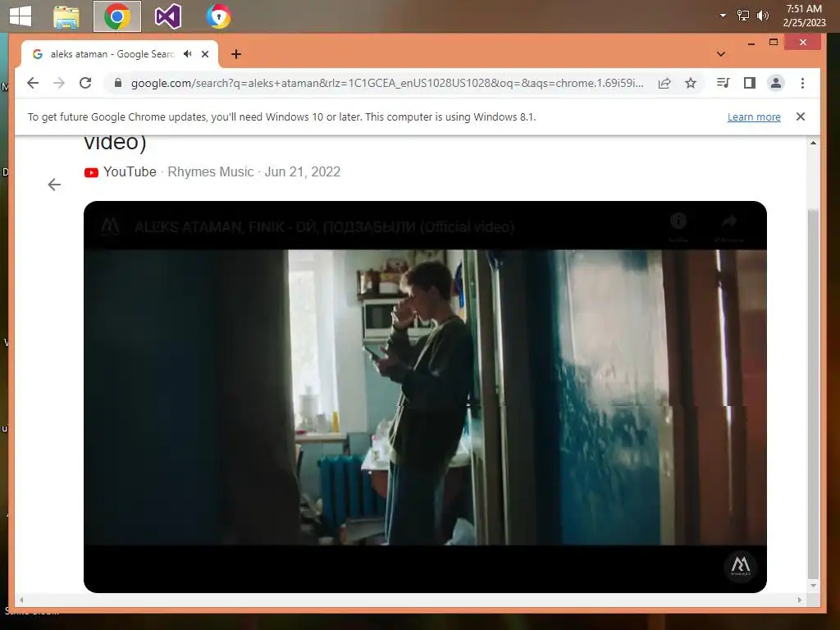Click the Learn more link
This screenshot has width=840, height=630.
pyautogui.click(x=754, y=116)
